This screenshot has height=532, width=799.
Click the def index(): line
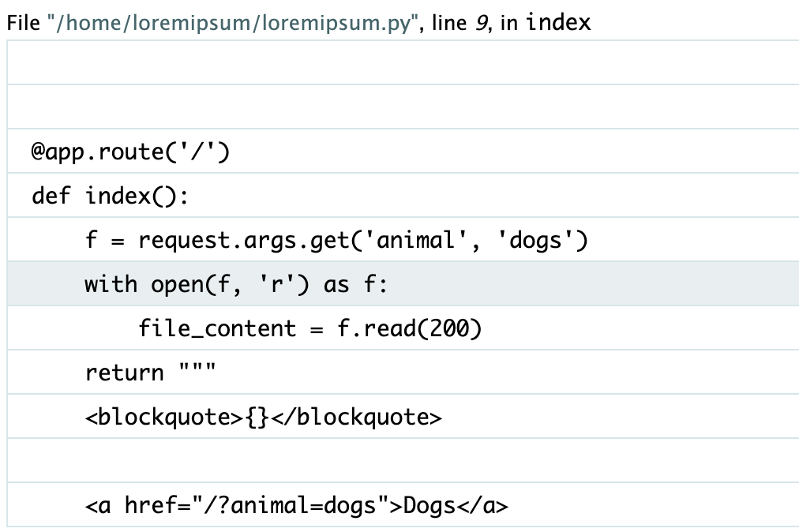point(403,196)
